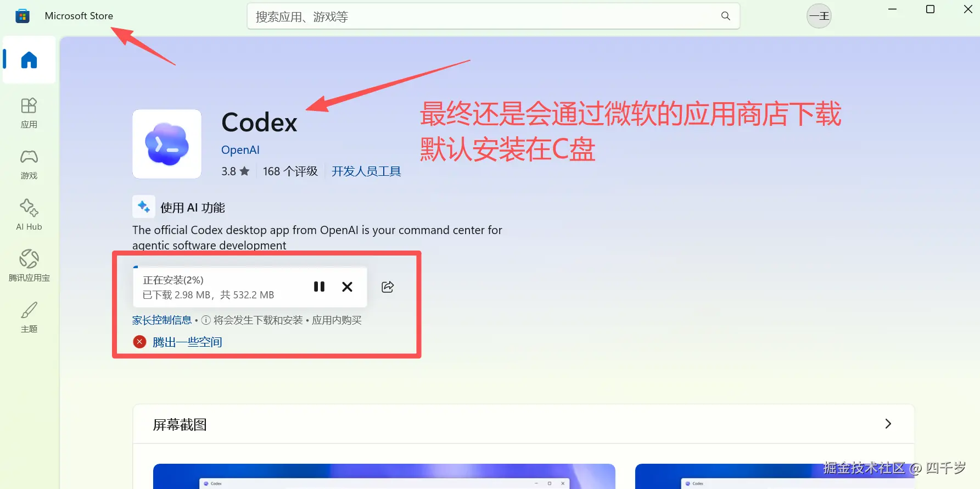Click the Microsoft Store logo icon
Viewport: 980px width, 489px height.
click(23, 16)
